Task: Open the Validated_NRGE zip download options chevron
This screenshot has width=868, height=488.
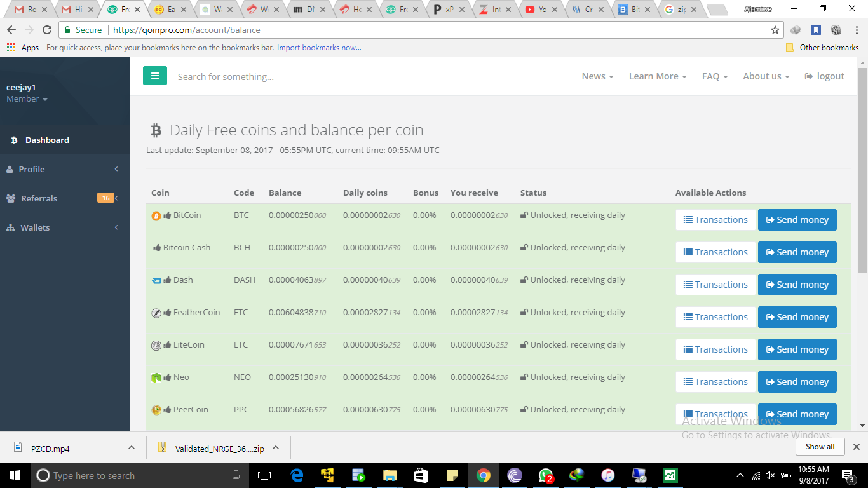Action: (276, 447)
